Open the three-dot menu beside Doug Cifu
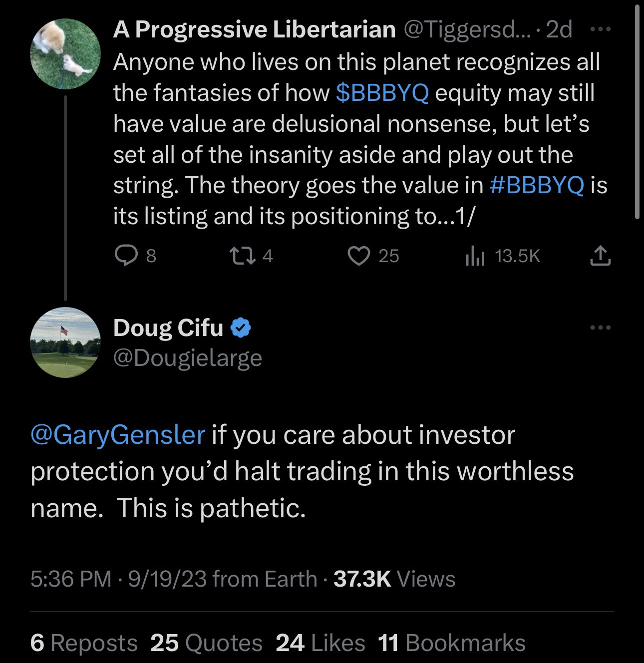 pyautogui.click(x=600, y=328)
